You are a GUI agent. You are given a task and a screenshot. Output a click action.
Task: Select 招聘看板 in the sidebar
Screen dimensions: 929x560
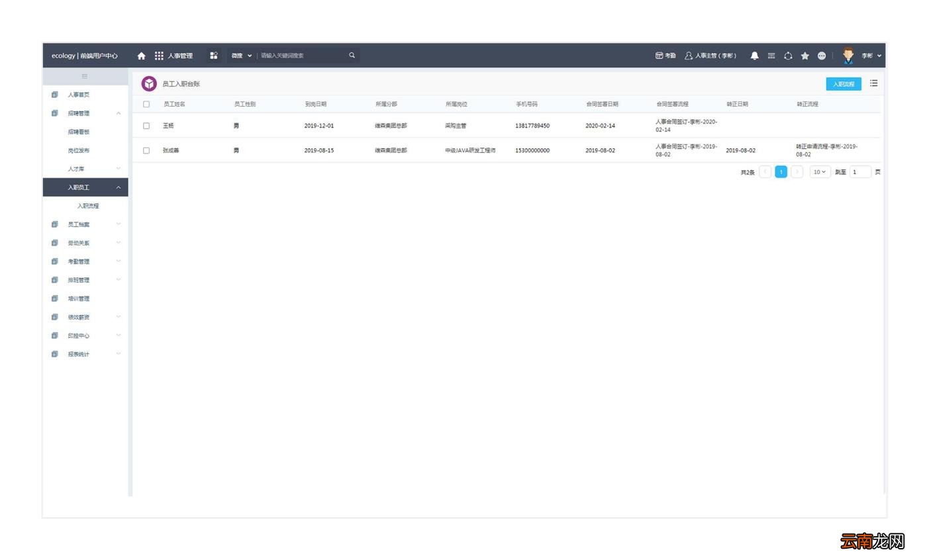(79, 132)
